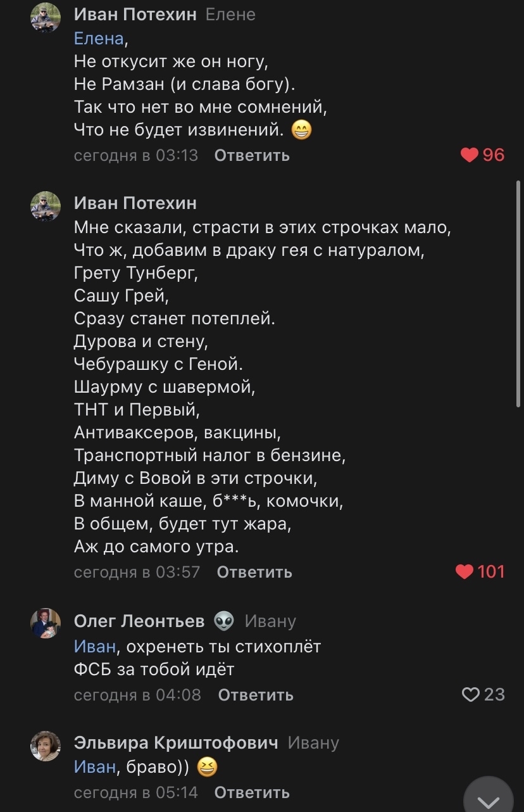
Task: Open the Эльвира Криштофович author name
Action: 176,743
